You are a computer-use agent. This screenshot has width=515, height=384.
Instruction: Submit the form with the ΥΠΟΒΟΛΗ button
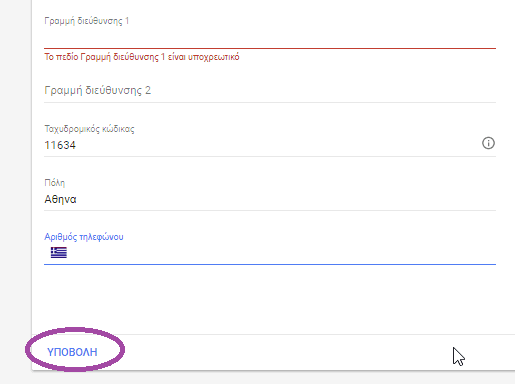pos(72,352)
